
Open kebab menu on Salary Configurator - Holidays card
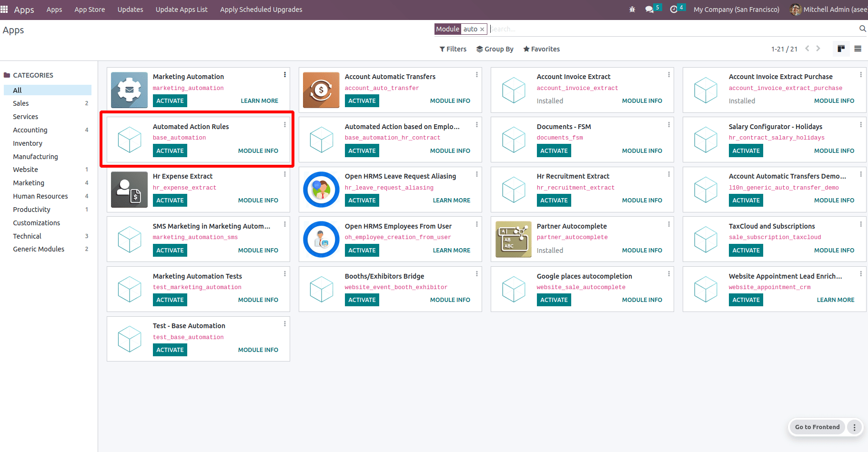click(861, 125)
